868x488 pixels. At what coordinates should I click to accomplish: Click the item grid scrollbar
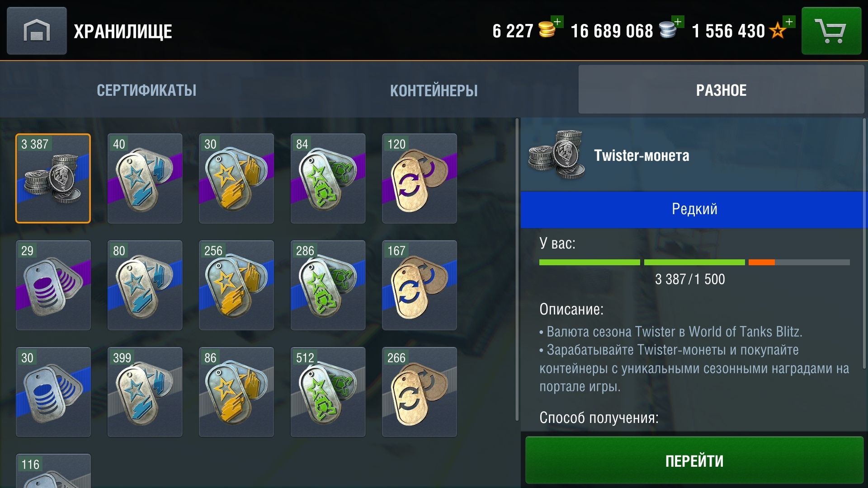point(517,270)
